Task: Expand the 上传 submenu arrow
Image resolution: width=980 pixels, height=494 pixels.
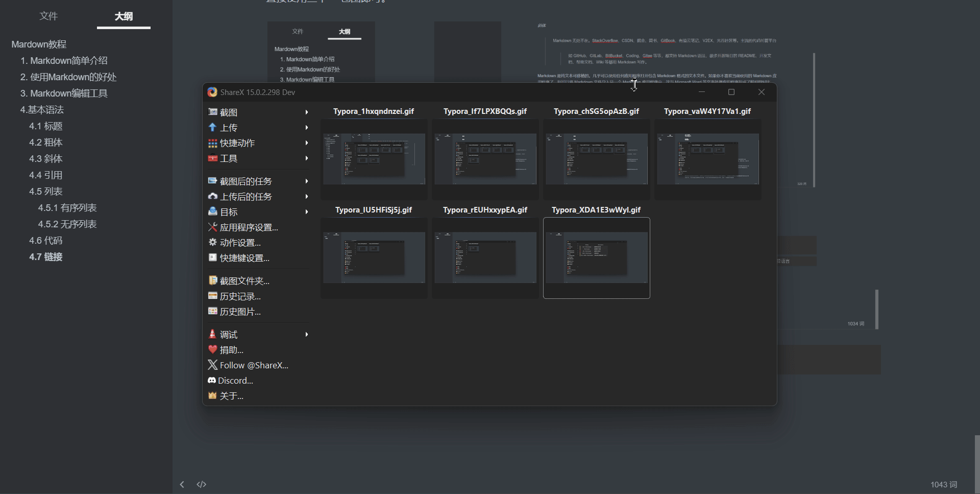Action: 307,127
